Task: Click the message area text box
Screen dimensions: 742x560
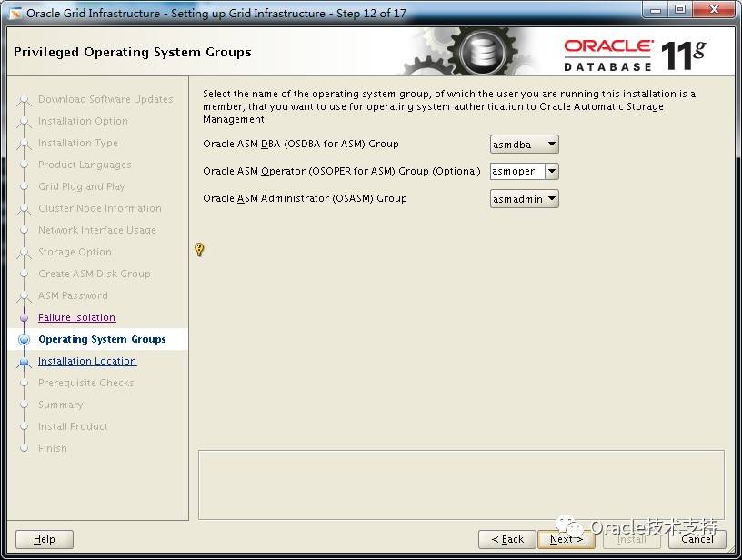Action: pyautogui.click(x=461, y=485)
